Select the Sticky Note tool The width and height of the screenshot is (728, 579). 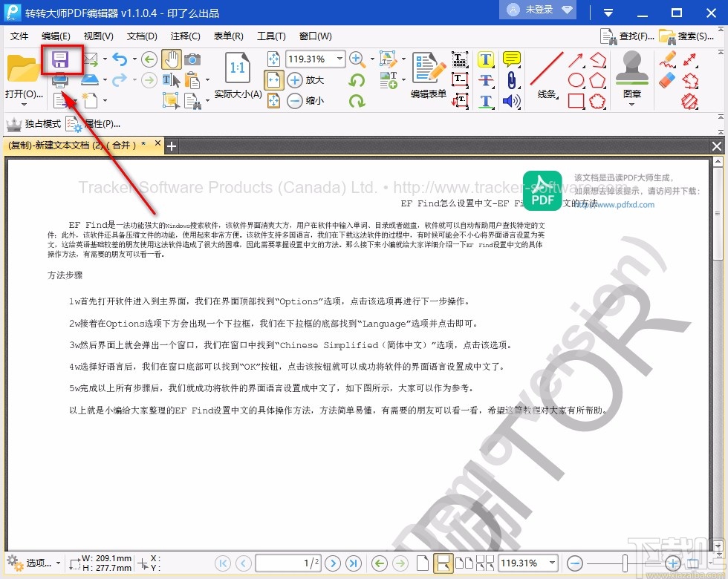tap(511, 59)
